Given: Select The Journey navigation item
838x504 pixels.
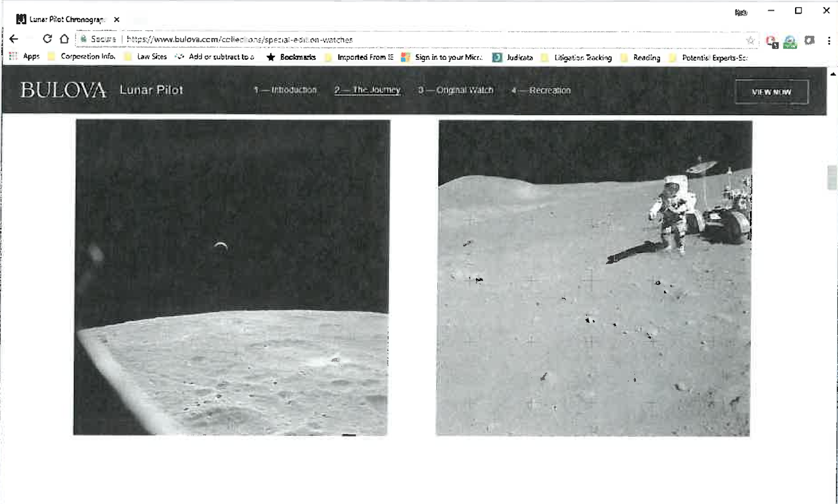Looking at the screenshot, I should point(367,90).
